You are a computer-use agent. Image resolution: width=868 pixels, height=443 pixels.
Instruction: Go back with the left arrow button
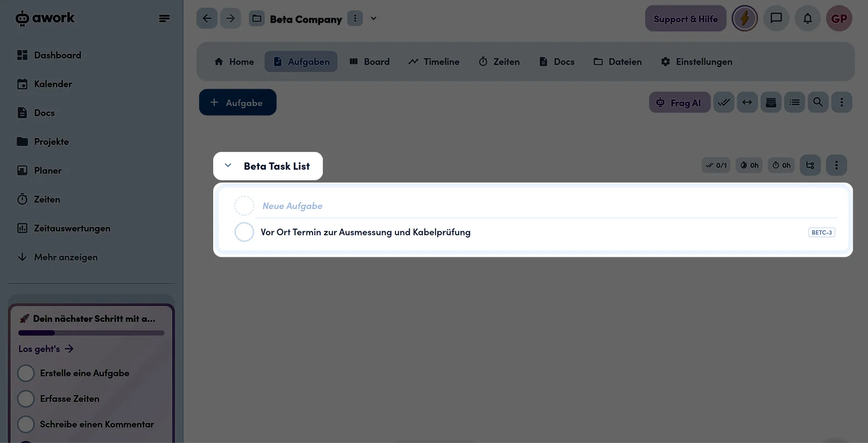(207, 18)
